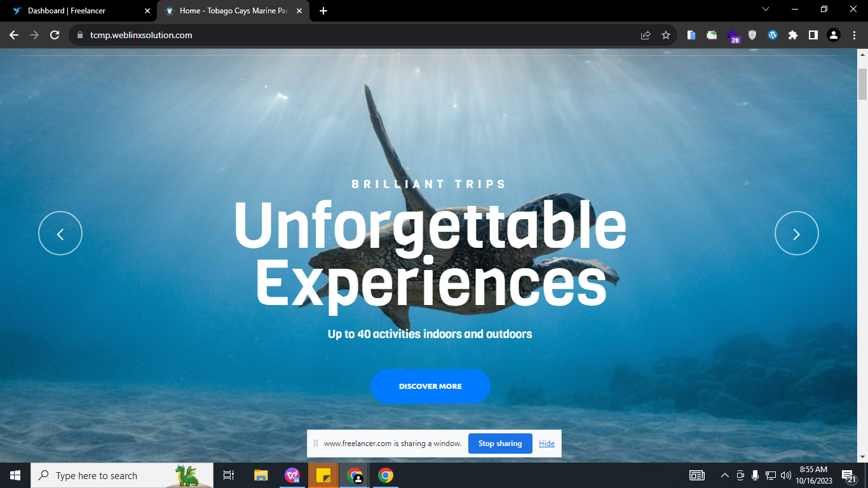This screenshot has height=488, width=868.
Task: Reload the page with the refresh icon
Action: [x=55, y=36]
